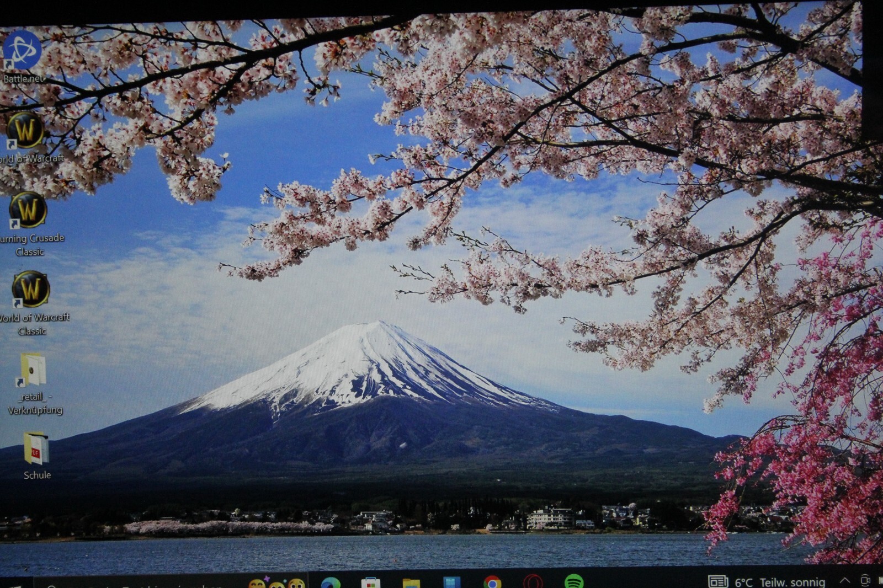Open Spotify from the taskbar
883x588 pixels.
pyautogui.click(x=574, y=581)
